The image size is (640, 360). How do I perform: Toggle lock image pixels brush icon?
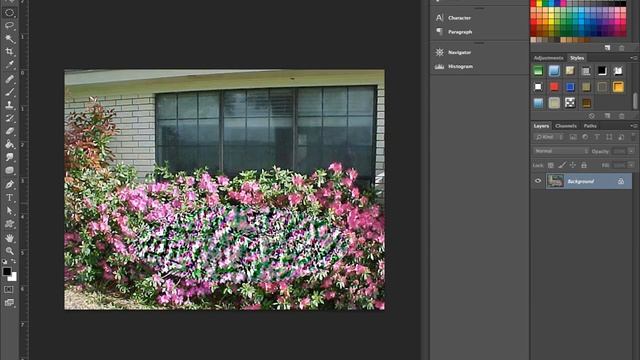coord(562,165)
